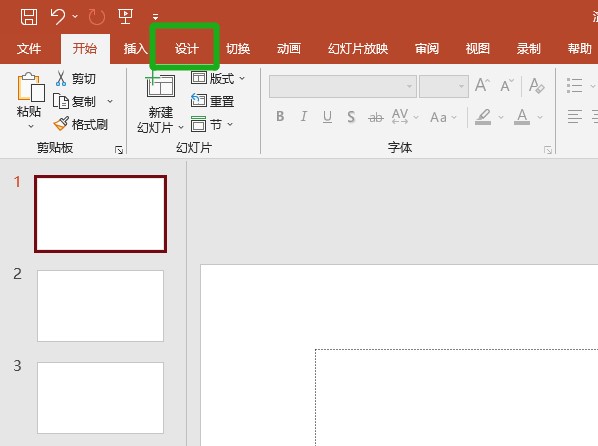The height and width of the screenshot is (446, 598).
Task: Switch to the 切换 tab
Action: pyautogui.click(x=238, y=48)
